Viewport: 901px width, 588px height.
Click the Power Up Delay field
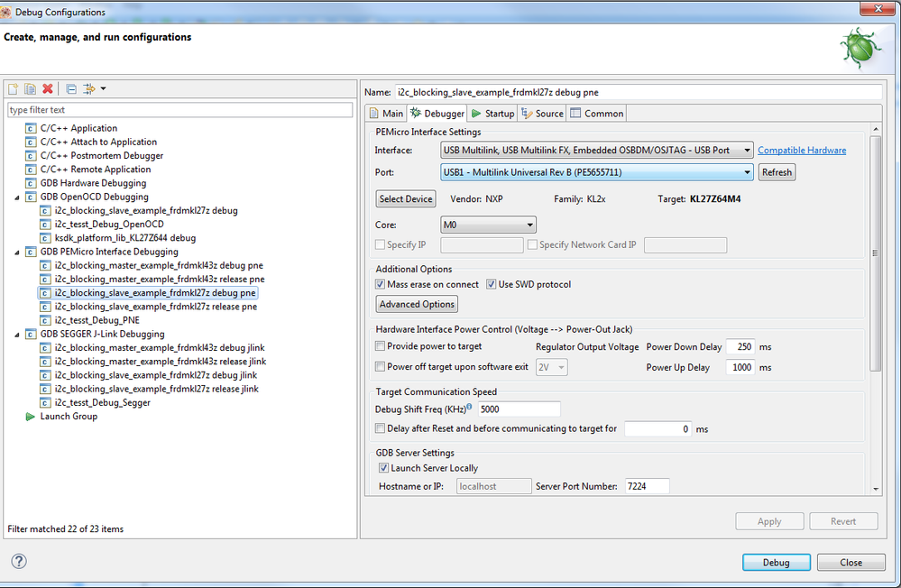click(x=740, y=367)
